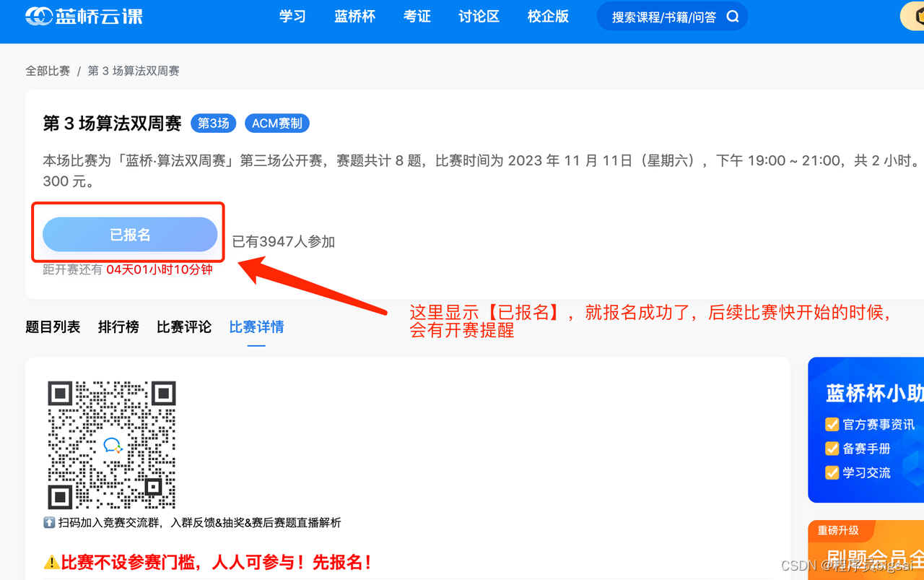This screenshot has width=924, height=580.
Task: Open the 学习 menu
Action: point(292,16)
